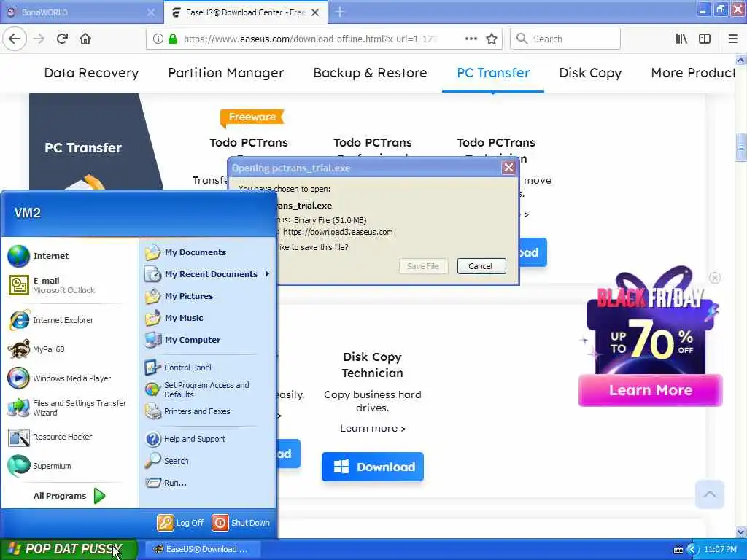Switch to the BonziWORLD tab

[x=82, y=12]
